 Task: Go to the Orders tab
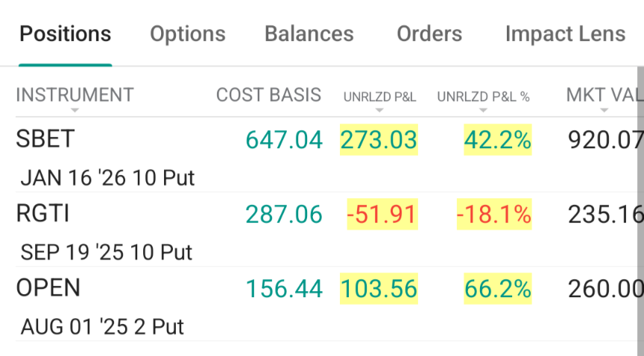[429, 34]
